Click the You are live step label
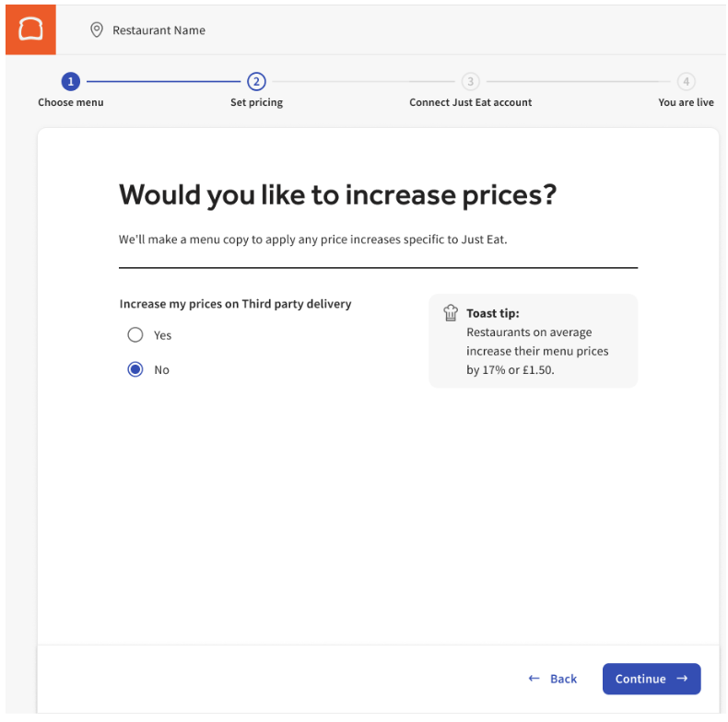 pos(686,102)
